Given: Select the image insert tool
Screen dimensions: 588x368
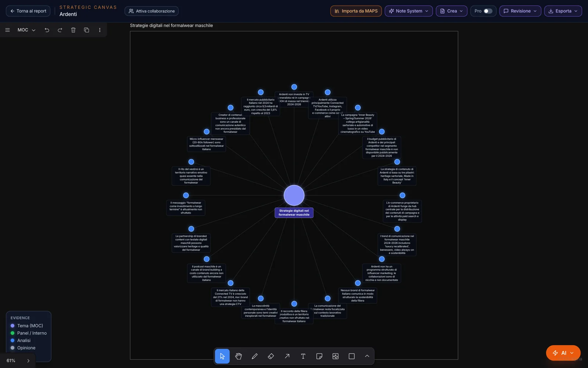Looking at the screenshot, I should pyautogui.click(x=336, y=356).
